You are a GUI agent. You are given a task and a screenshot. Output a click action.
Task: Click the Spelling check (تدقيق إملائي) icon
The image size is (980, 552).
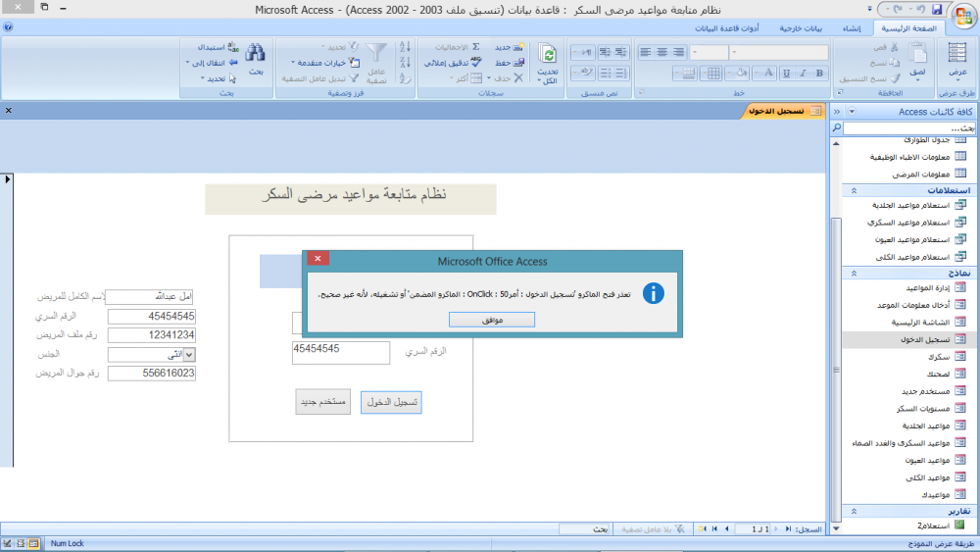click(476, 63)
